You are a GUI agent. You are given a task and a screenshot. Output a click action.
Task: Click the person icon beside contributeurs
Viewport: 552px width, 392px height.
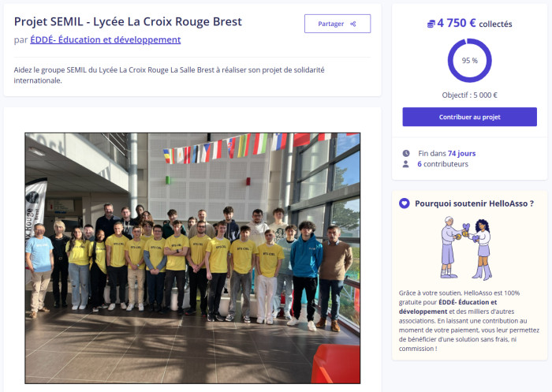pyautogui.click(x=406, y=164)
